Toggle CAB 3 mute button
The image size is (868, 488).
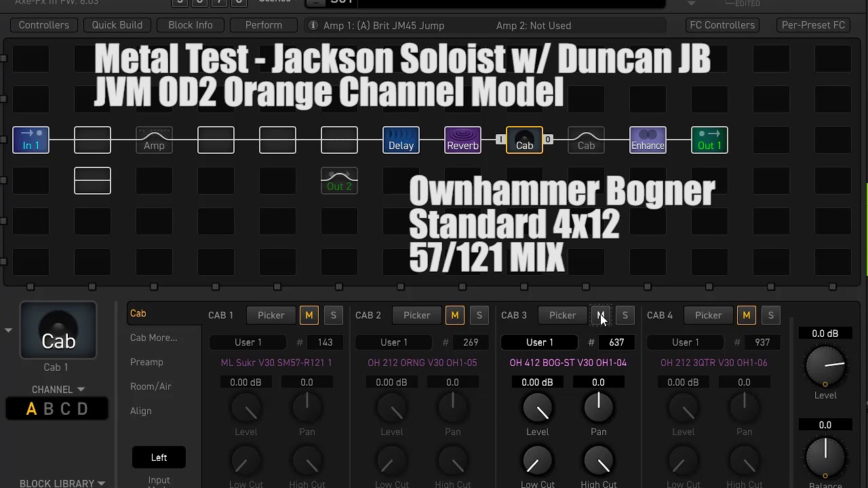coord(601,315)
